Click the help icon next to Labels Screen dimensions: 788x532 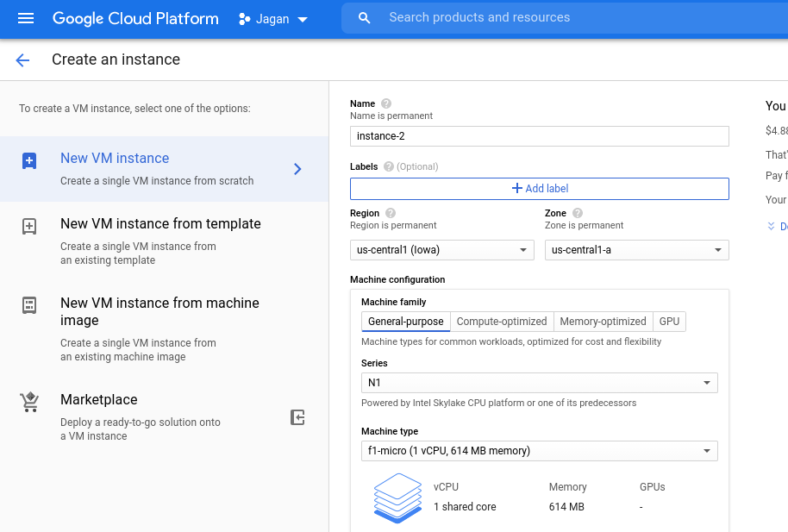(389, 166)
